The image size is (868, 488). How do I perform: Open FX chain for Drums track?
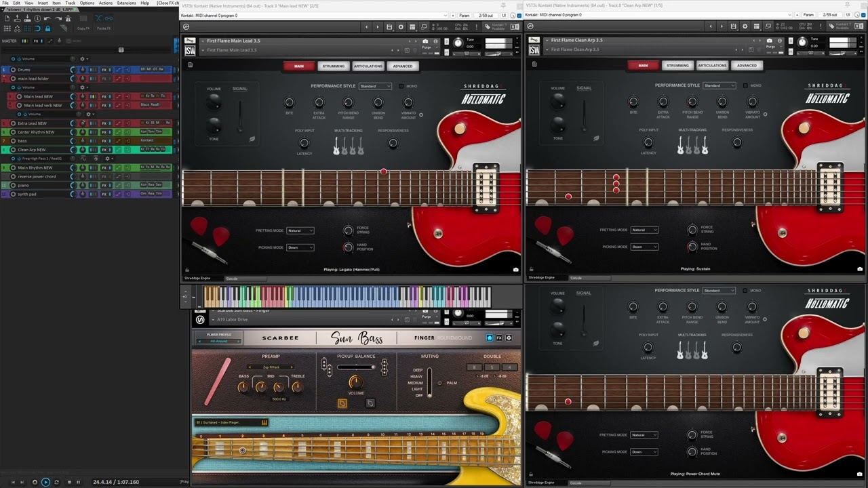point(105,70)
